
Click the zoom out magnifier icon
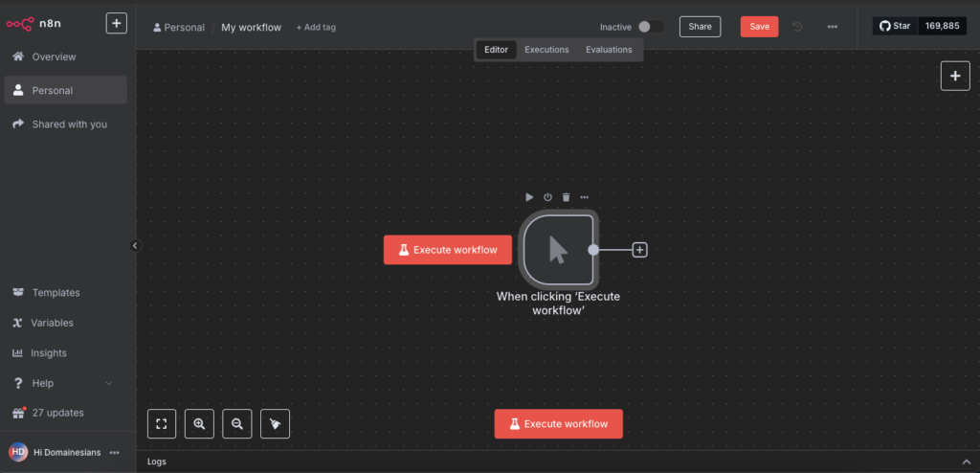[236, 423]
